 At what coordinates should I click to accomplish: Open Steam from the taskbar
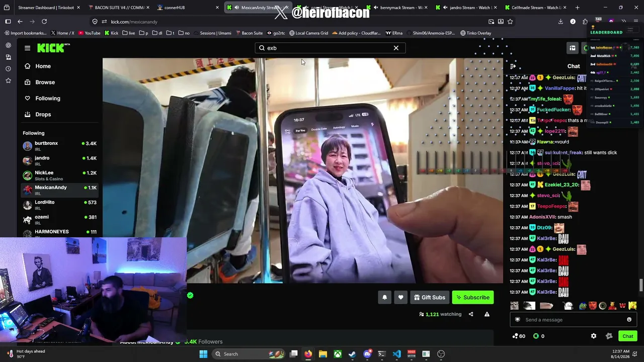point(352,354)
